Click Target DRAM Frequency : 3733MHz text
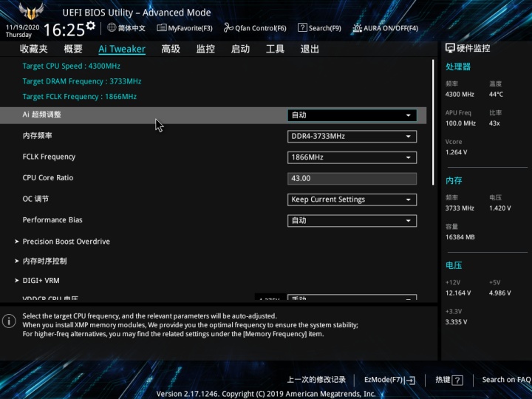Viewport: 532px width, 399px height. [x=82, y=81]
